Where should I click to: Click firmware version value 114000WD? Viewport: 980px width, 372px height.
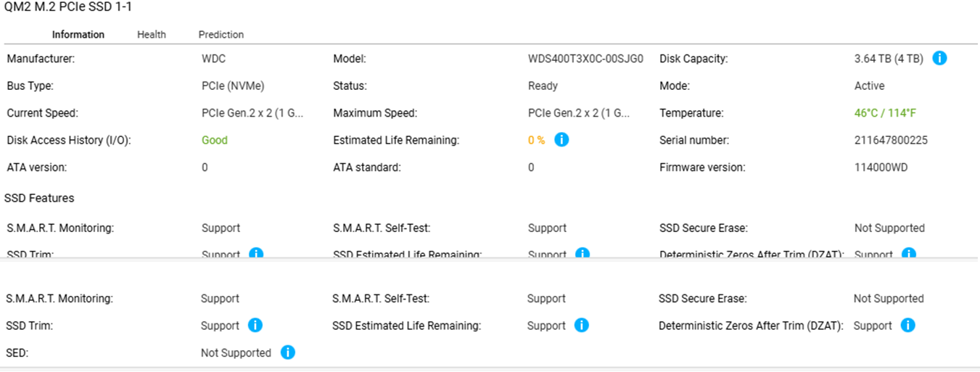pyautogui.click(x=881, y=168)
